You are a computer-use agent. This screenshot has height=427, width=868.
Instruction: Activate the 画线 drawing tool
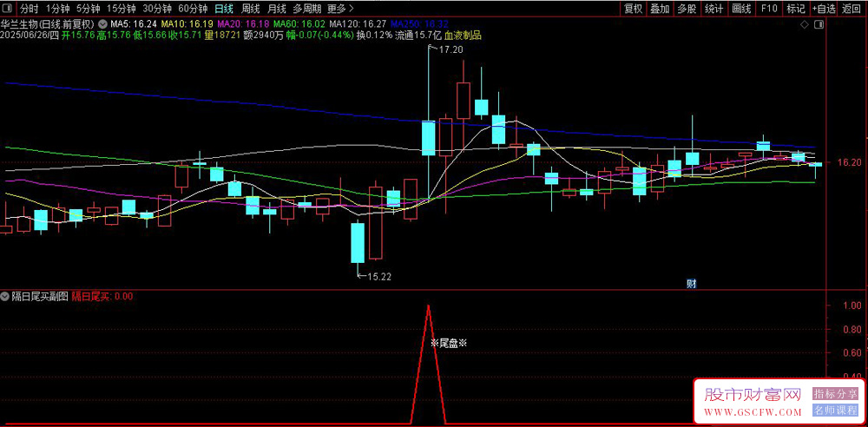click(x=741, y=9)
